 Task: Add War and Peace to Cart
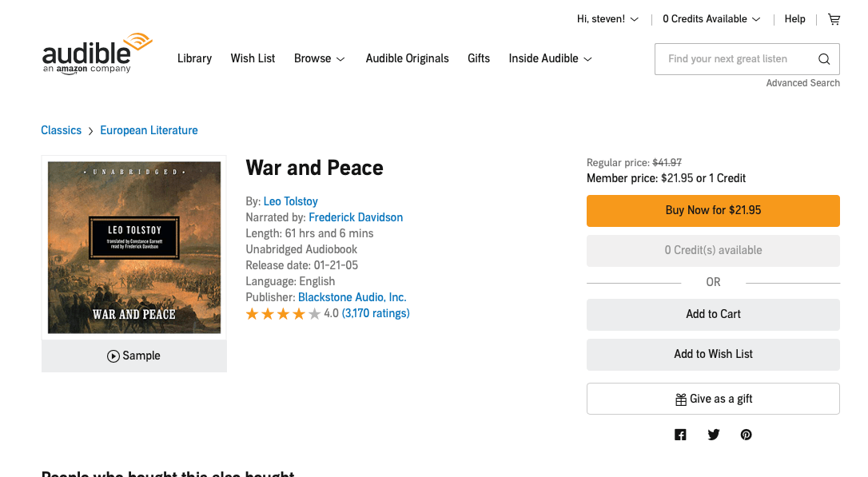[x=713, y=314]
